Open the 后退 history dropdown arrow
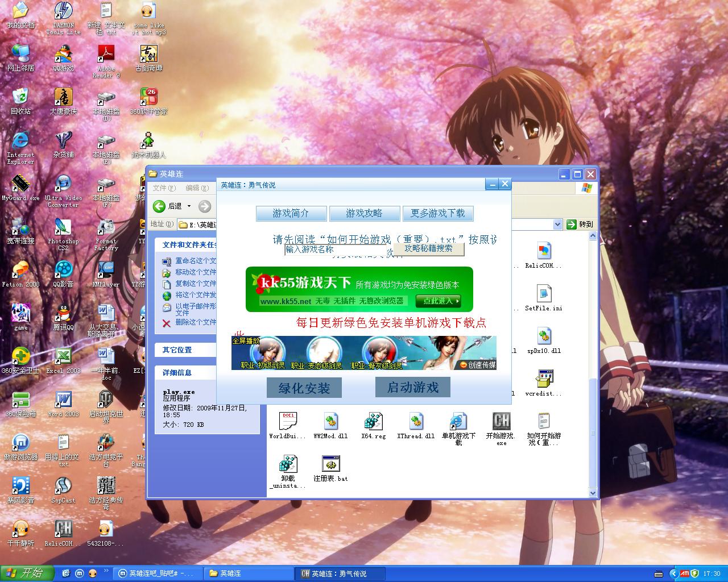Screen dimensions: 728x582 pyautogui.click(x=188, y=206)
